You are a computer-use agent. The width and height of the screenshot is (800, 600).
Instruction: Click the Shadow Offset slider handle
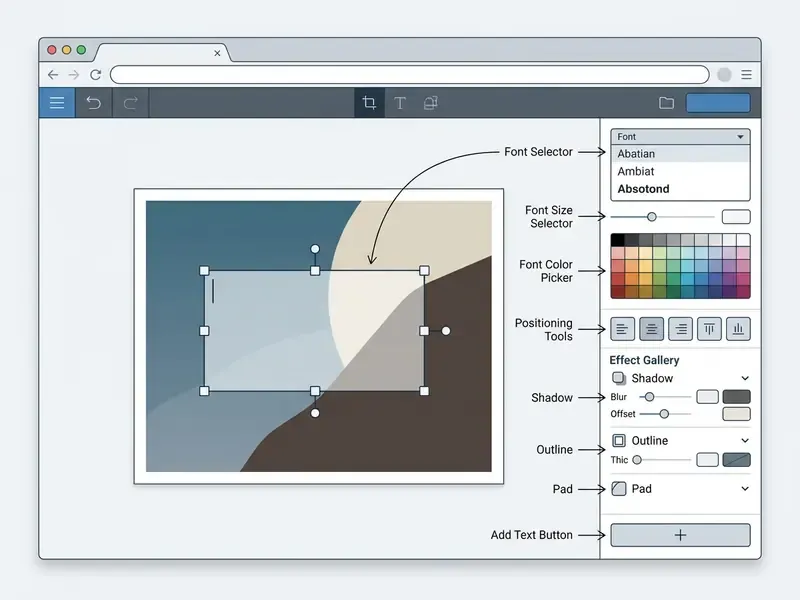(x=664, y=414)
